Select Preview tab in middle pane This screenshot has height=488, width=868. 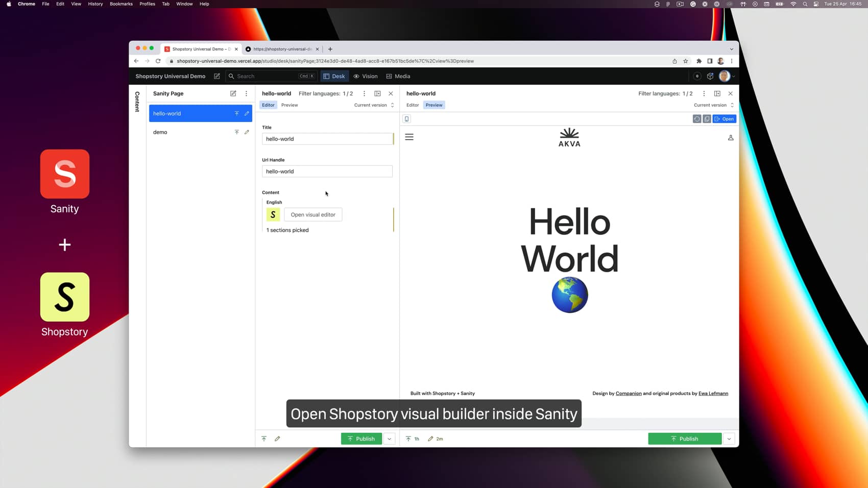click(x=290, y=105)
